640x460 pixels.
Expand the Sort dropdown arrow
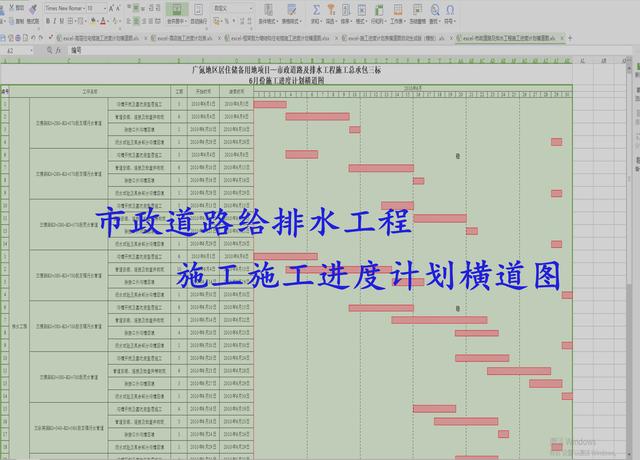pos(351,21)
